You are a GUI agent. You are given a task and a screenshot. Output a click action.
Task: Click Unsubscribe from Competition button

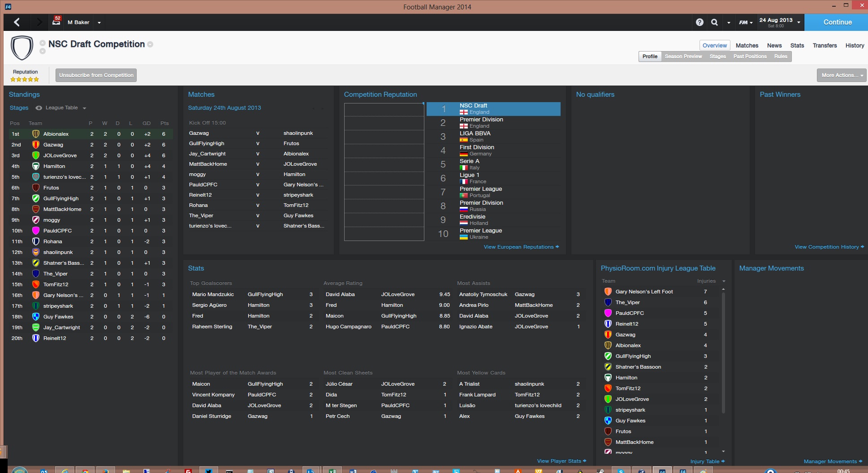96,75
